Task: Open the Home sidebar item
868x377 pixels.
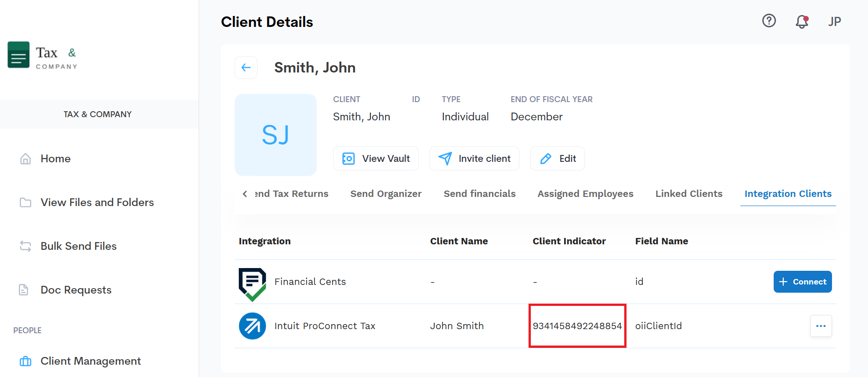Action: 56,159
